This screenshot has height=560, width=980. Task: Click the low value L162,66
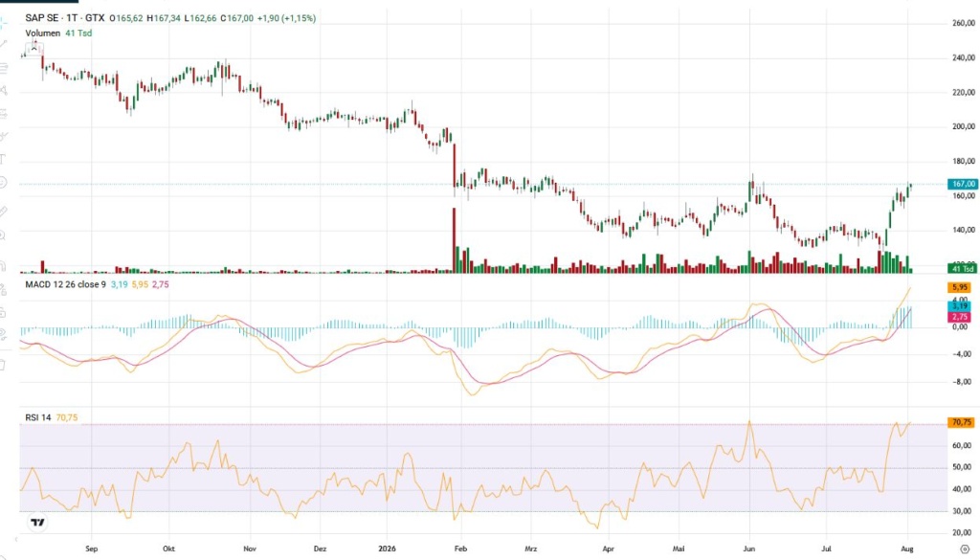pyautogui.click(x=201, y=18)
